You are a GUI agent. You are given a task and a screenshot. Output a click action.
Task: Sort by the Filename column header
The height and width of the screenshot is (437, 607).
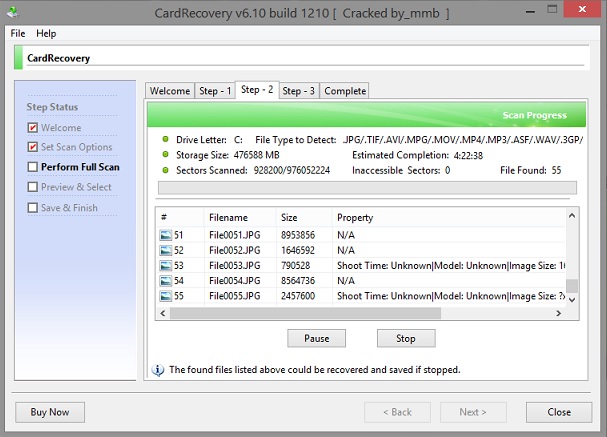click(x=240, y=218)
